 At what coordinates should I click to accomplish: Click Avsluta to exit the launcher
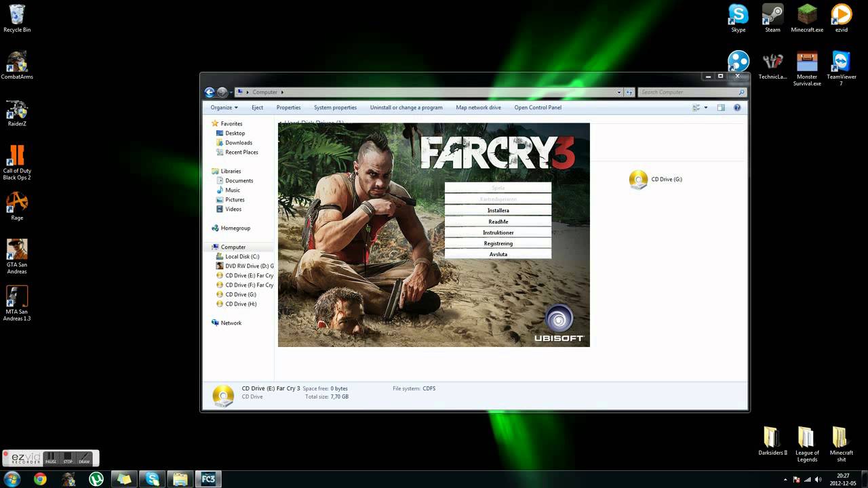[x=498, y=254]
